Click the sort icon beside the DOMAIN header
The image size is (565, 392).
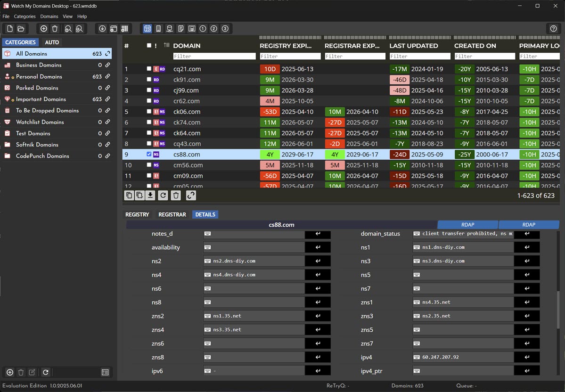tap(166, 45)
